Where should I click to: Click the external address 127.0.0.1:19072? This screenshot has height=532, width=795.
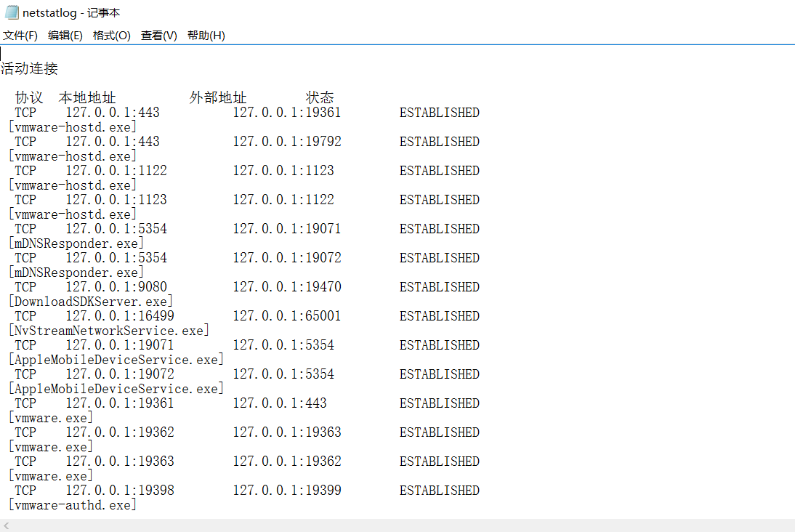pyautogui.click(x=287, y=257)
